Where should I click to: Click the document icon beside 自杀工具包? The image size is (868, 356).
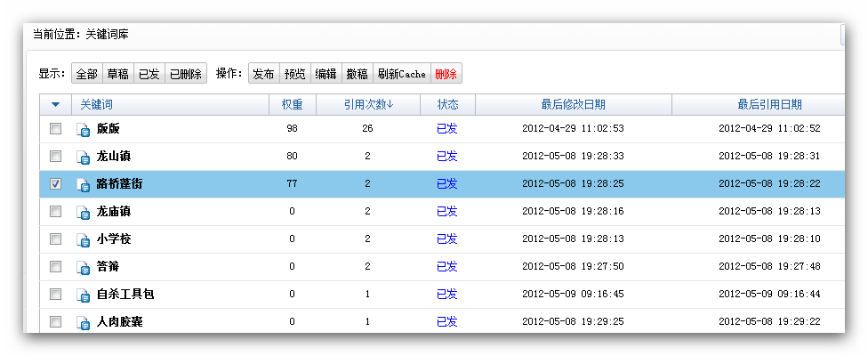coord(84,295)
